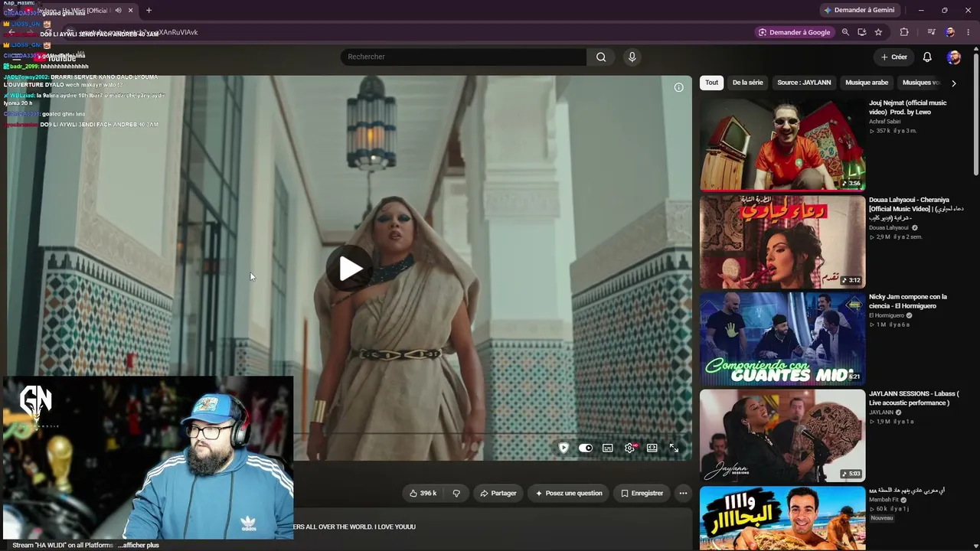The image size is (980, 551).
Task: Show more filter chips with the right chevron
Action: point(953,83)
